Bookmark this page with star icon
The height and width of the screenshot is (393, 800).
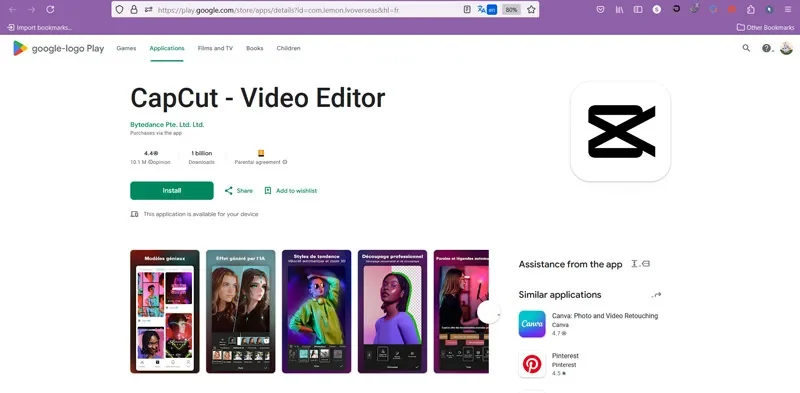tap(531, 9)
